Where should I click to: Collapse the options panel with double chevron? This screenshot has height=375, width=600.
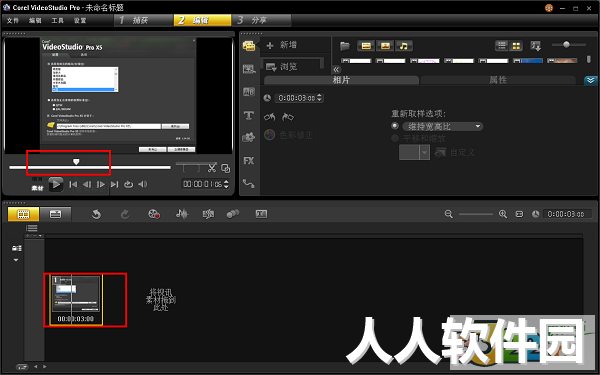(x=590, y=80)
